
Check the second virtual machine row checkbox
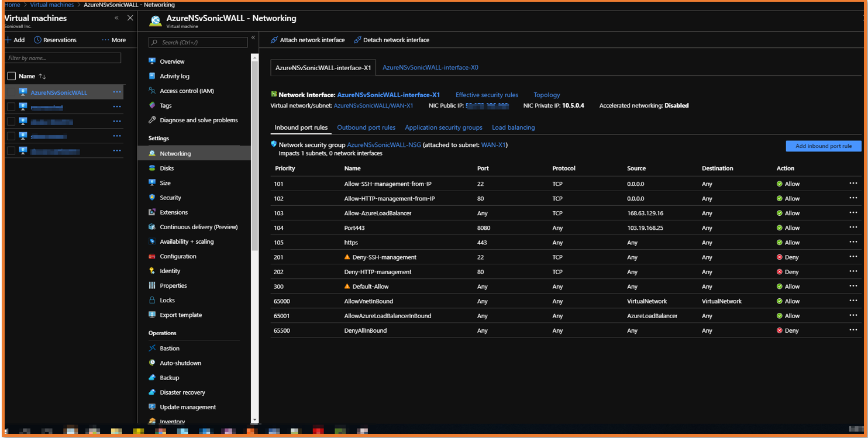click(11, 106)
